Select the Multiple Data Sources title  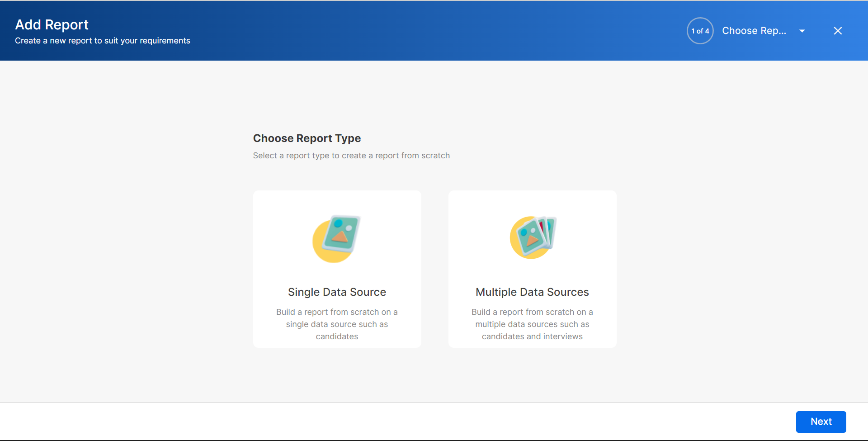(532, 292)
